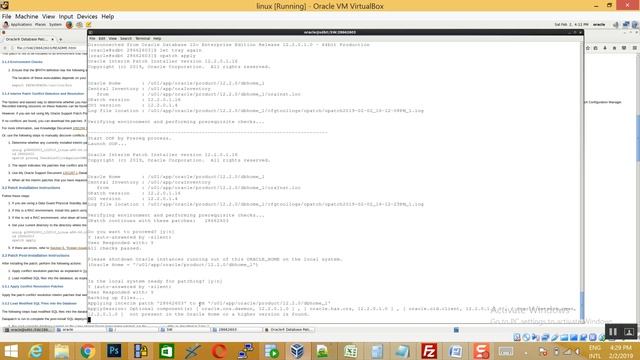Open the VirtualBox Machine menu
This screenshot has height=360, width=640.
click(27, 16)
